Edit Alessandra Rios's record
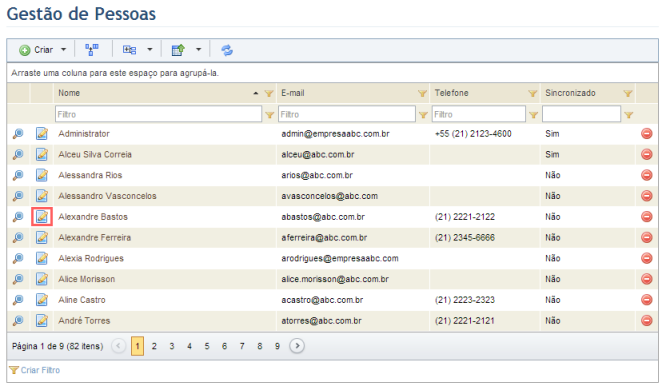 point(41,175)
